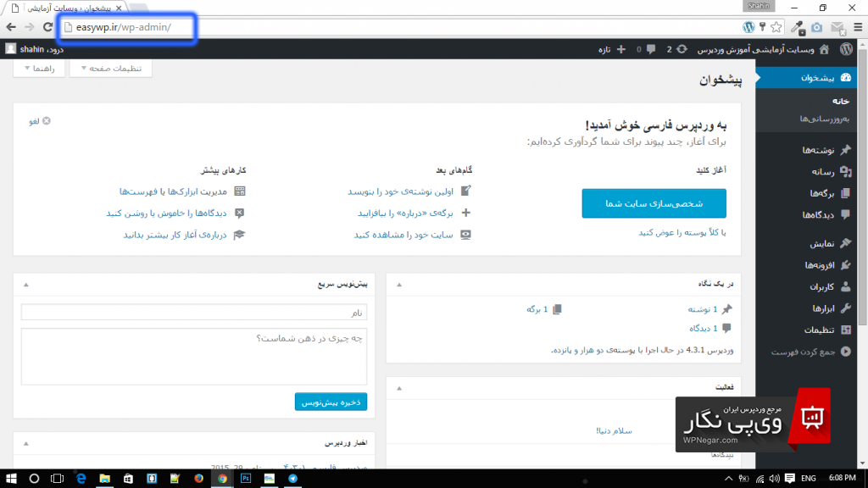Open link دیدگاه‌ها را خاموش یا روشن کنید

(166, 213)
